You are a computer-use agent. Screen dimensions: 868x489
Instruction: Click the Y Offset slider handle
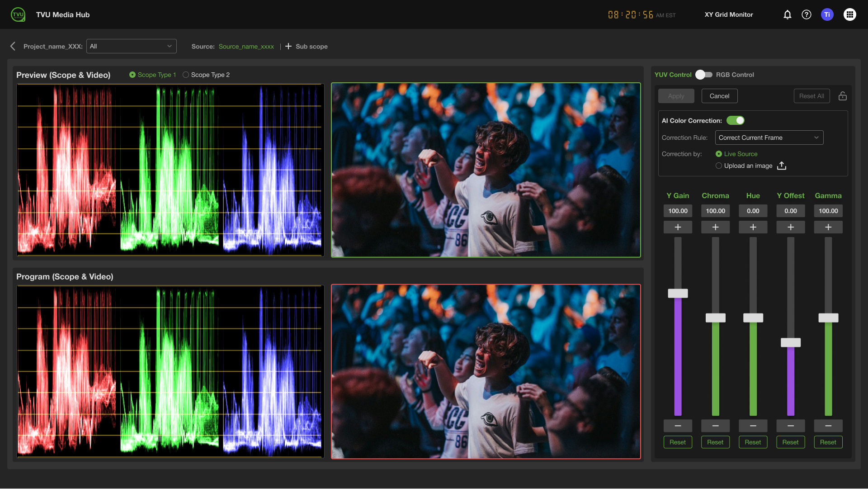tap(791, 342)
